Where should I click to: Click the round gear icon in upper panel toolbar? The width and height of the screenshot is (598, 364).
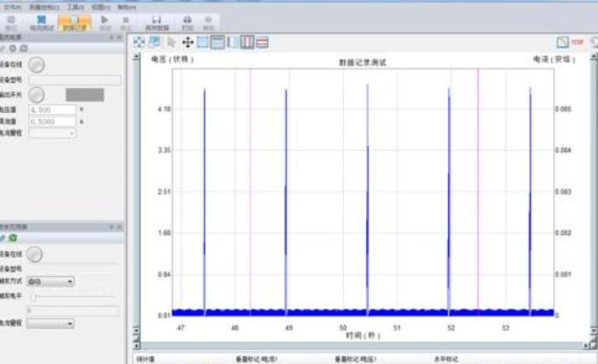13,49
